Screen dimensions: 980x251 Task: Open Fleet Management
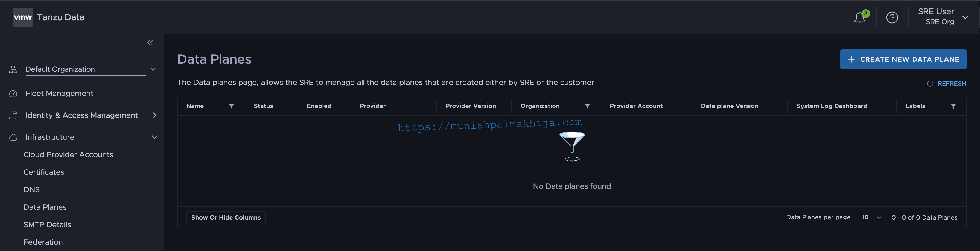[x=59, y=94]
